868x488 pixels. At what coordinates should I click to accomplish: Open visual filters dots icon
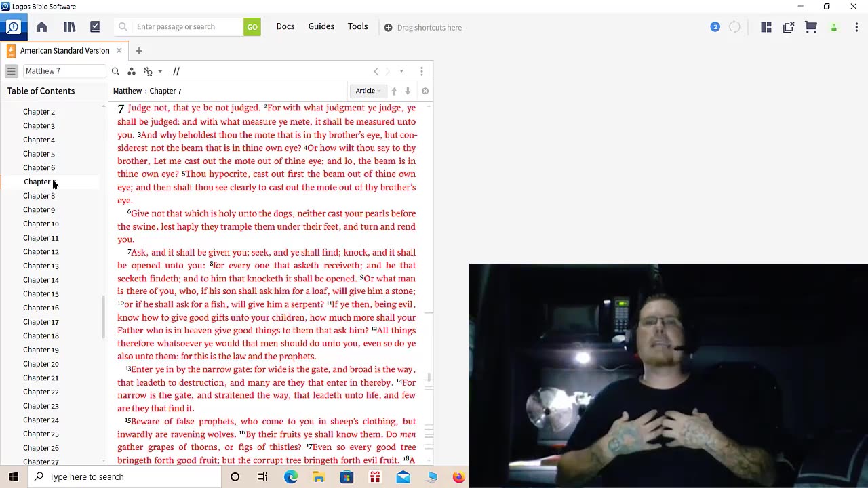(x=132, y=71)
